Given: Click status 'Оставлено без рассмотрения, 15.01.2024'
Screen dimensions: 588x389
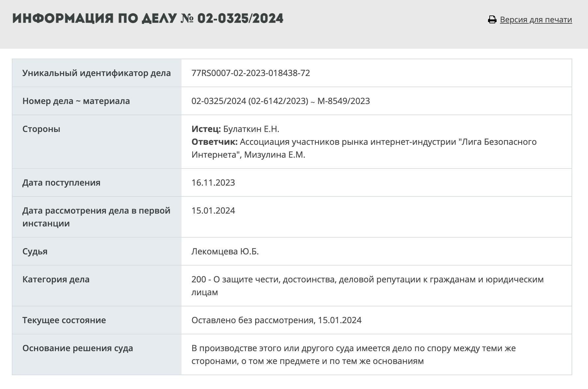Looking at the screenshot, I should (x=276, y=320).
